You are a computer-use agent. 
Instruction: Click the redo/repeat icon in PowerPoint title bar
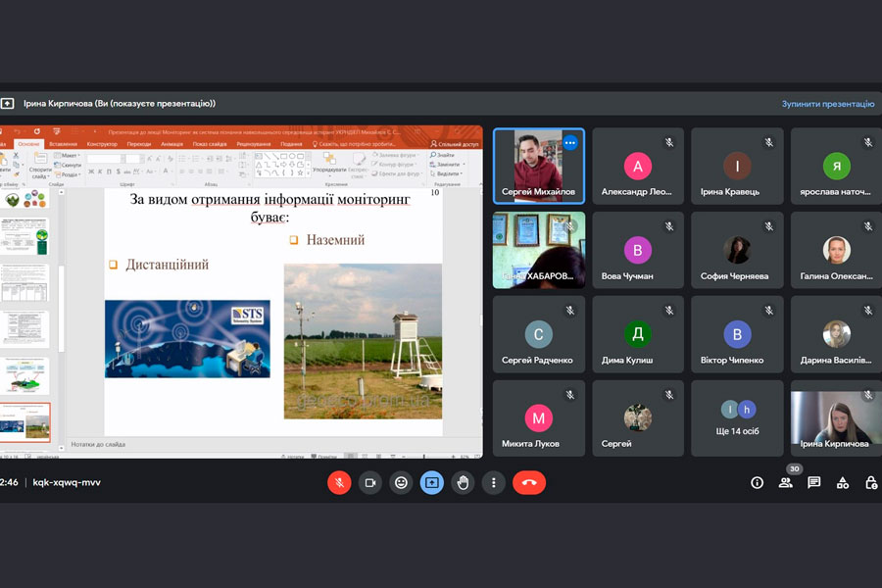[37, 131]
